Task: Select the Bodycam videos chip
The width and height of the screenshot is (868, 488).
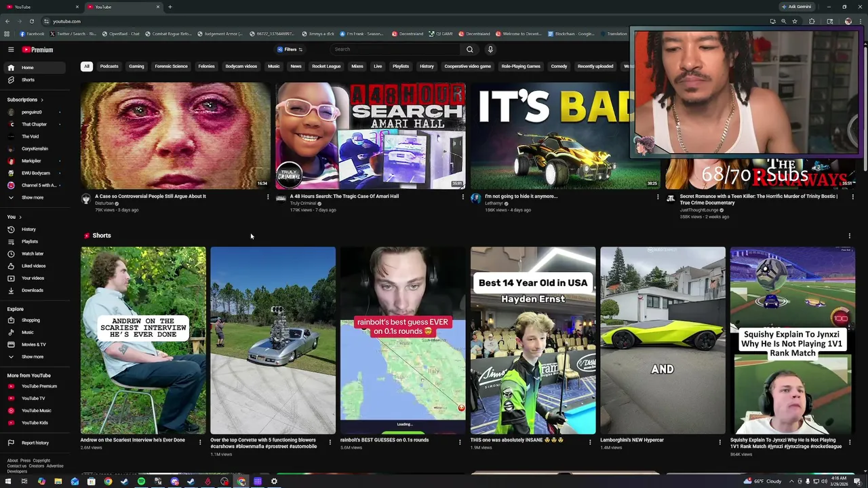Action: [241, 66]
